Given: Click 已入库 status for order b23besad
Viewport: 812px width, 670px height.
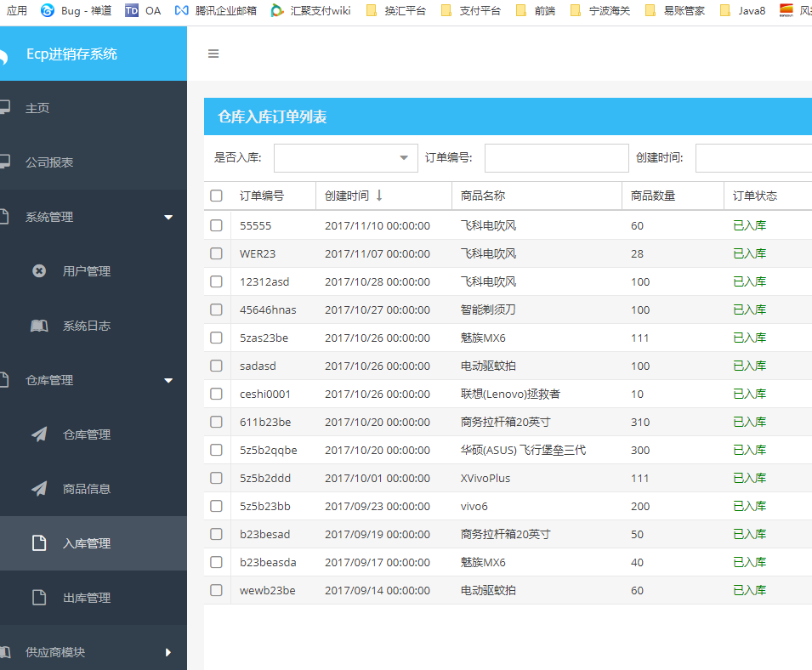Looking at the screenshot, I should click(x=749, y=534).
